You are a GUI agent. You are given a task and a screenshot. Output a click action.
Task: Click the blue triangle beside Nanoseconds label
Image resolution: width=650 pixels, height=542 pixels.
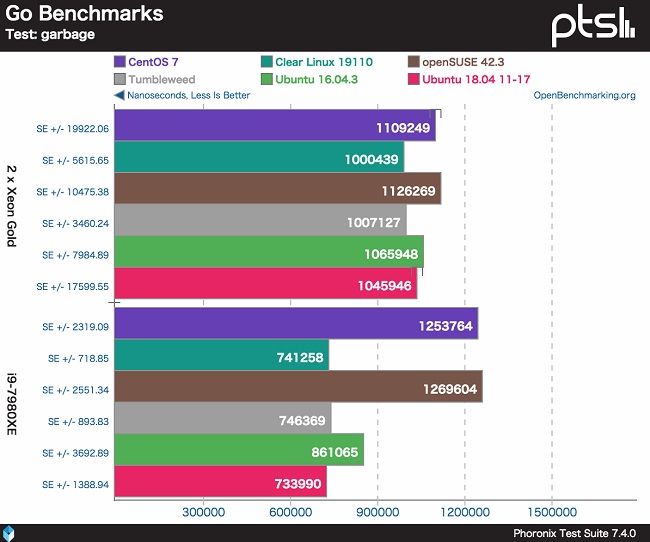pyautogui.click(x=119, y=96)
